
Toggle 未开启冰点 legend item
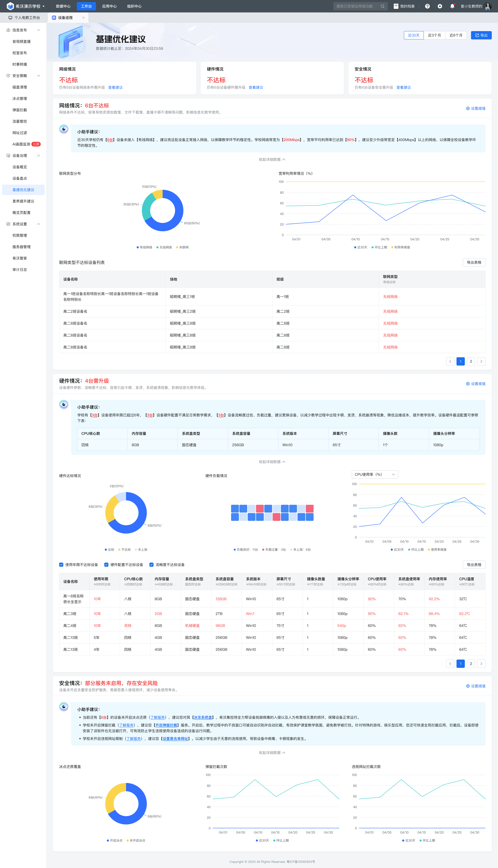[x=136, y=840]
